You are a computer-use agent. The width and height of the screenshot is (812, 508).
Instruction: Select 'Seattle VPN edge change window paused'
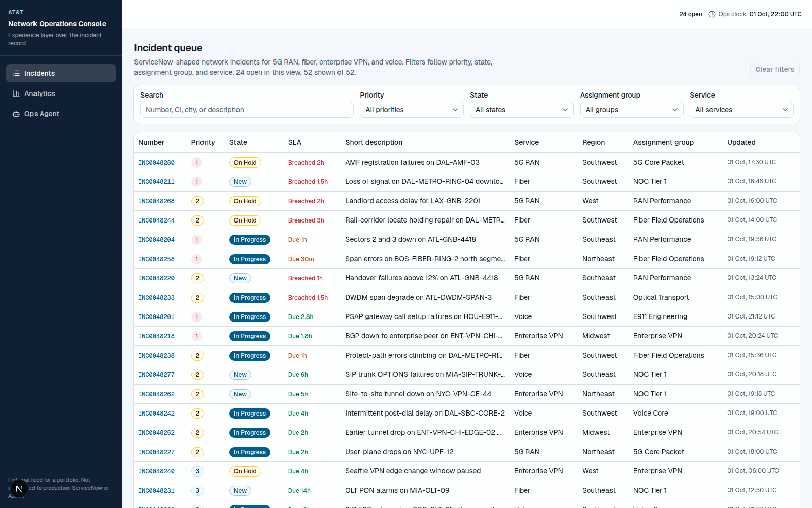(413, 471)
